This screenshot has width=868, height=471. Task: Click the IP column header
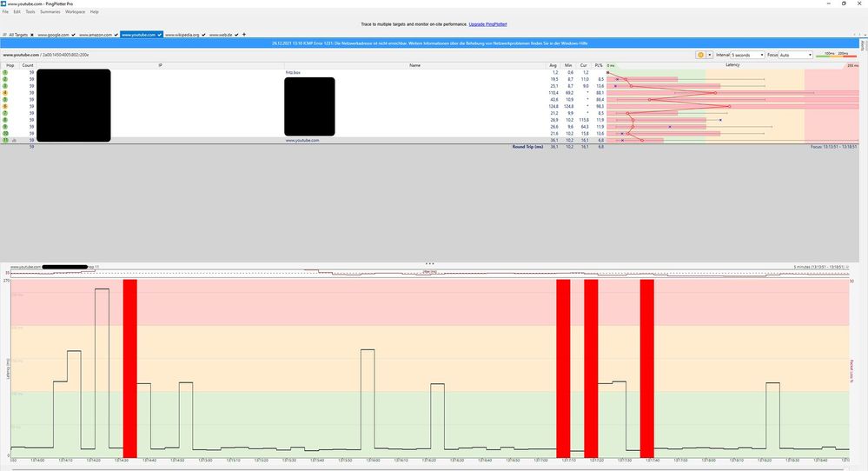point(160,65)
